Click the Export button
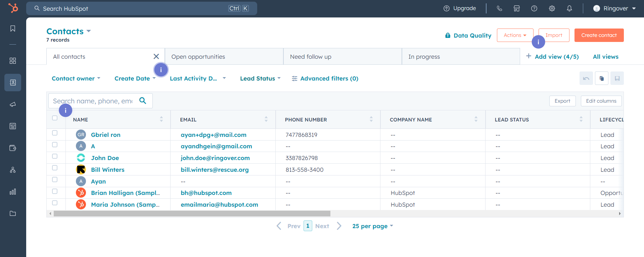The width and height of the screenshot is (644, 257). coord(562,101)
